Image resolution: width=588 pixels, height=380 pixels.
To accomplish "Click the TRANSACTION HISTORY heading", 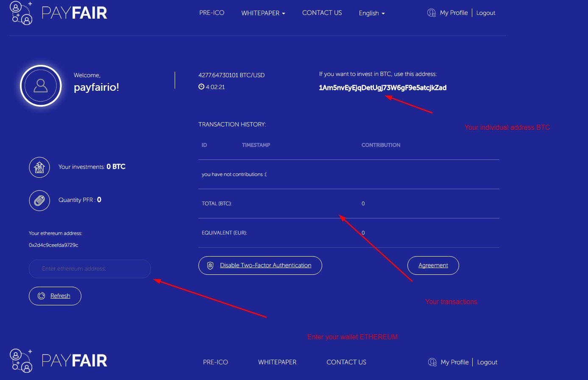I will point(232,124).
